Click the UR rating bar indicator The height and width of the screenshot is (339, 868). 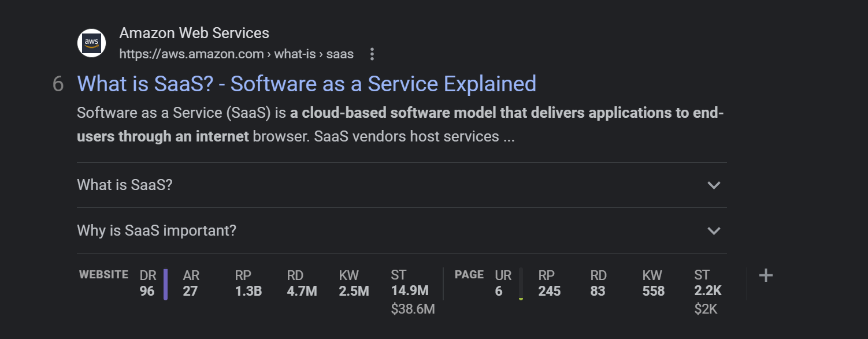pos(521,284)
